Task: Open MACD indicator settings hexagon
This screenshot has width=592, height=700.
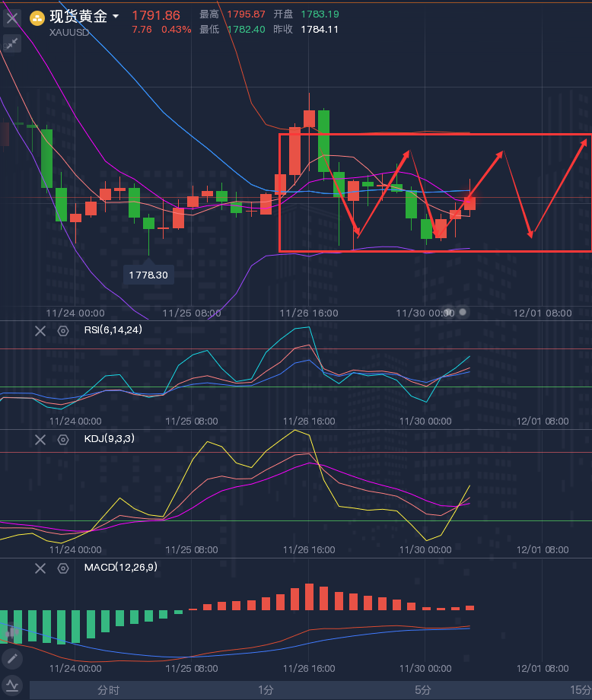Action: coord(63,568)
